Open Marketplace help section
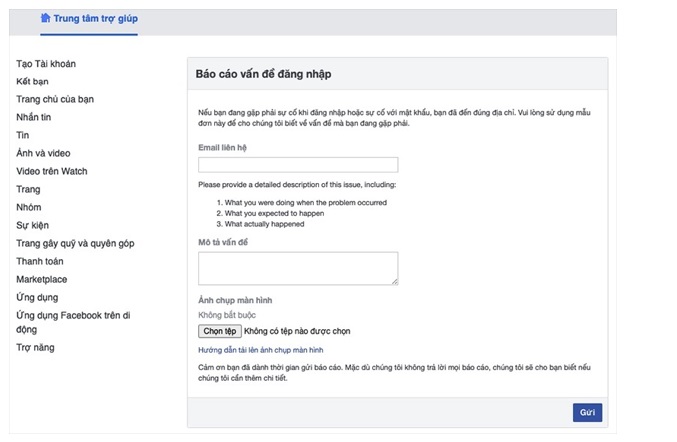Image resolution: width=677 pixels, height=442 pixels. click(x=42, y=280)
